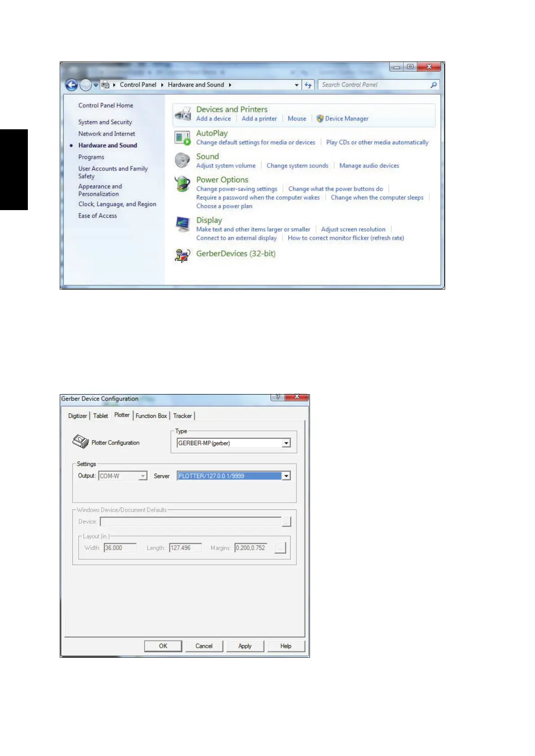Open the plotter Type dropdown

[286, 443]
